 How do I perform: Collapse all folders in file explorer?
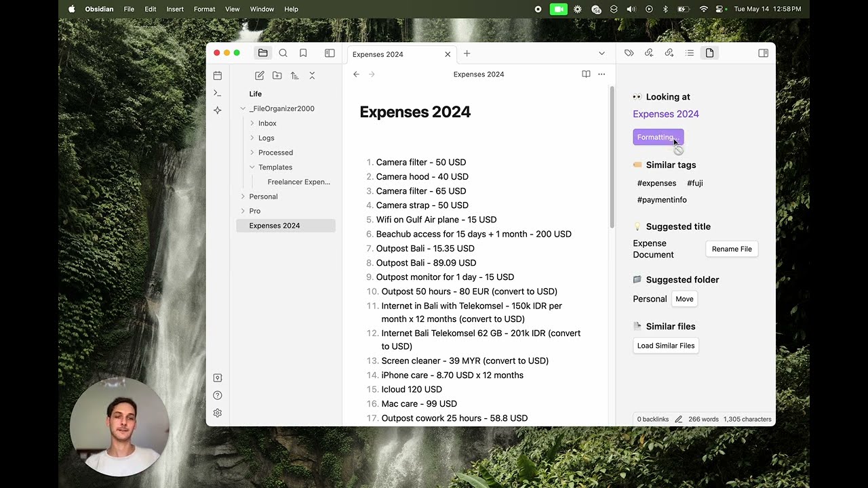[x=312, y=75]
